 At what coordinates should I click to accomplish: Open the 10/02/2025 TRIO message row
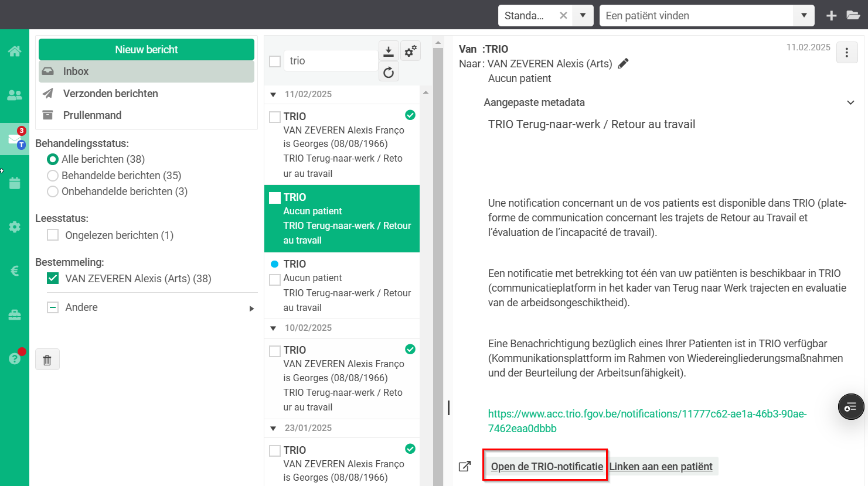click(342, 378)
